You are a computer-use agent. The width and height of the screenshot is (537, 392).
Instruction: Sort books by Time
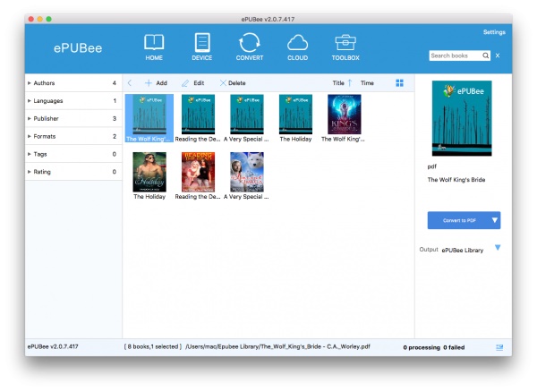pyautogui.click(x=367, y=83)
